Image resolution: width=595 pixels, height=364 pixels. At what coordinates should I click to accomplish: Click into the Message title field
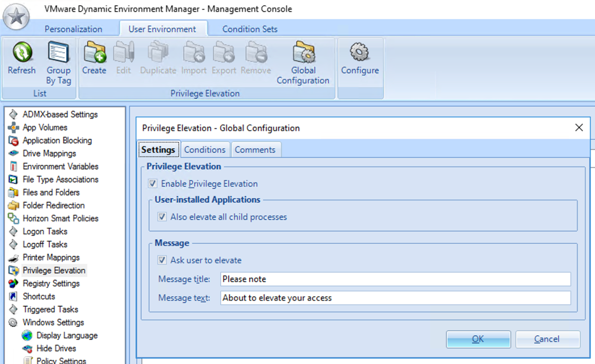395,279
